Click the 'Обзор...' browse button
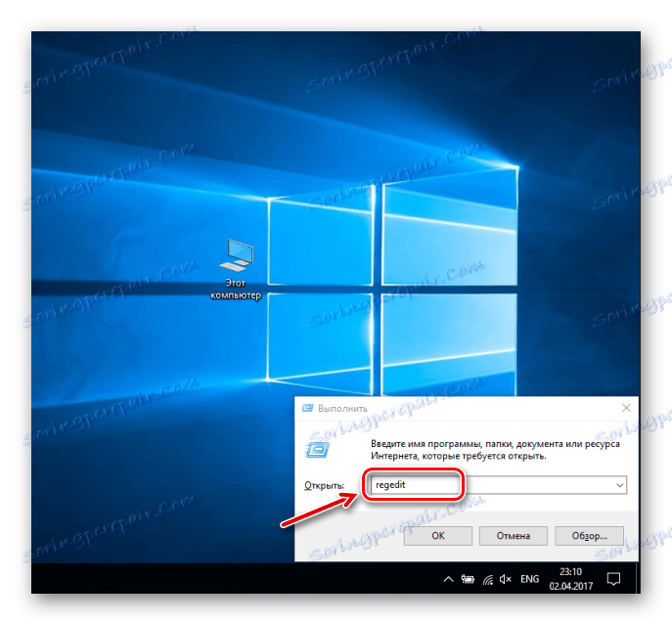672x625 pixels. coord(589,536)
